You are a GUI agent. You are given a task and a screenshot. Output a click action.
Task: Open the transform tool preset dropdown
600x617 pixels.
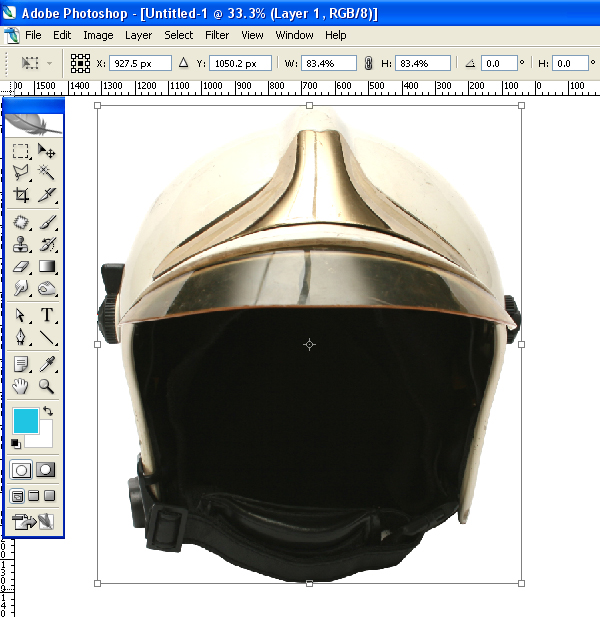click(x=37, y=63)
